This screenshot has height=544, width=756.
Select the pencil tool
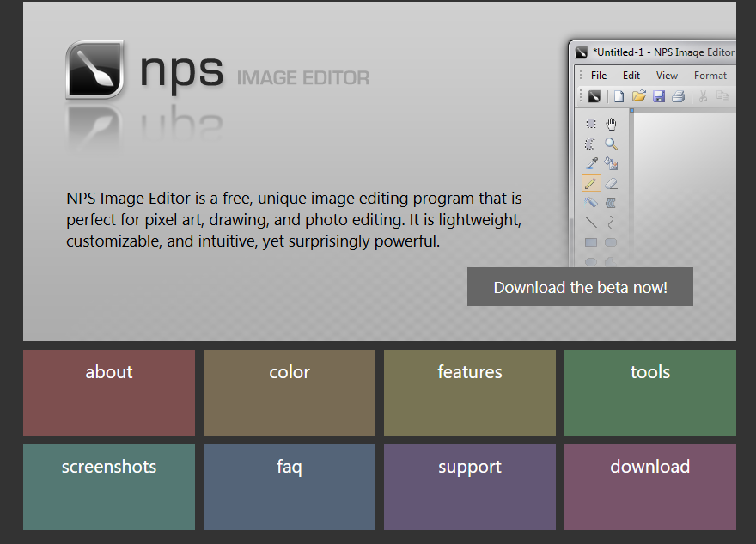point(590,182)
